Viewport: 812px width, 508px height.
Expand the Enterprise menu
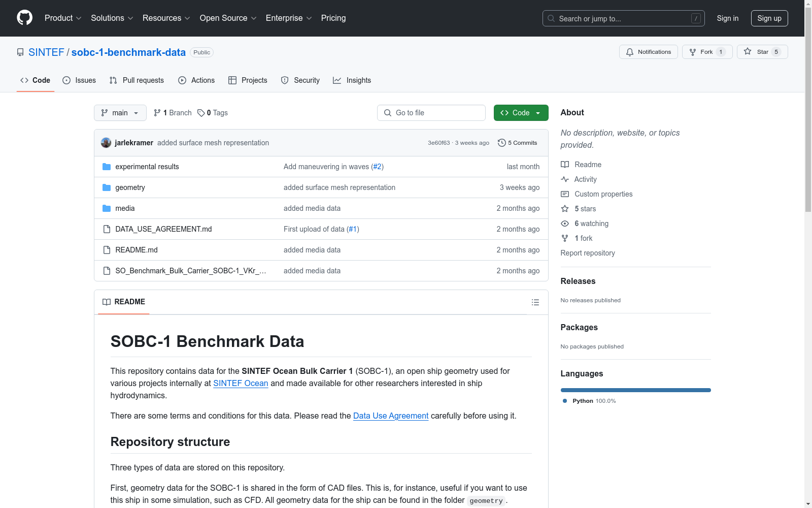(289, 18)
